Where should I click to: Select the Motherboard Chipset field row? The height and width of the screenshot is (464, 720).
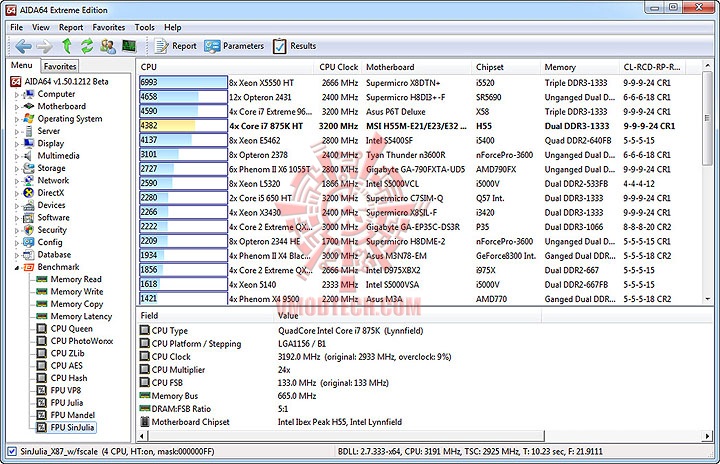pyautogui.click(x=340, y=422)
